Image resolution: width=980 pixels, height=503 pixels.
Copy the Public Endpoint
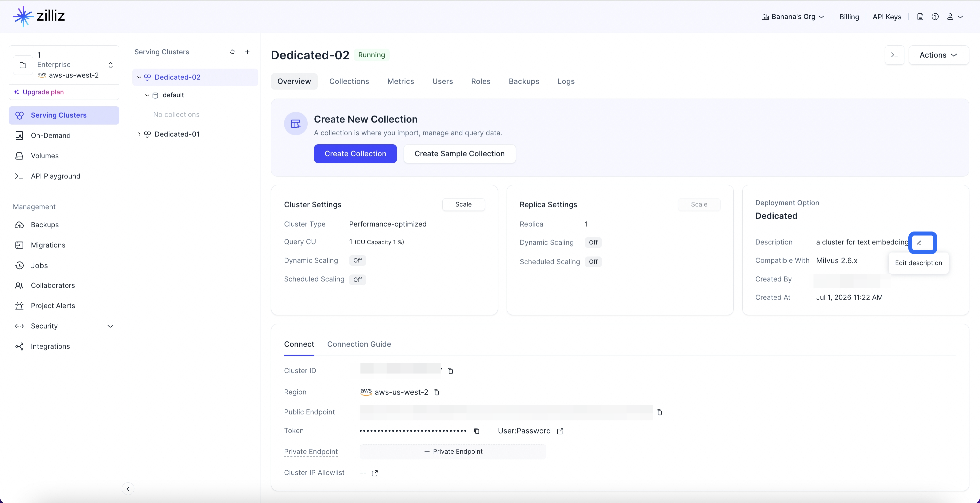[659, 412]
